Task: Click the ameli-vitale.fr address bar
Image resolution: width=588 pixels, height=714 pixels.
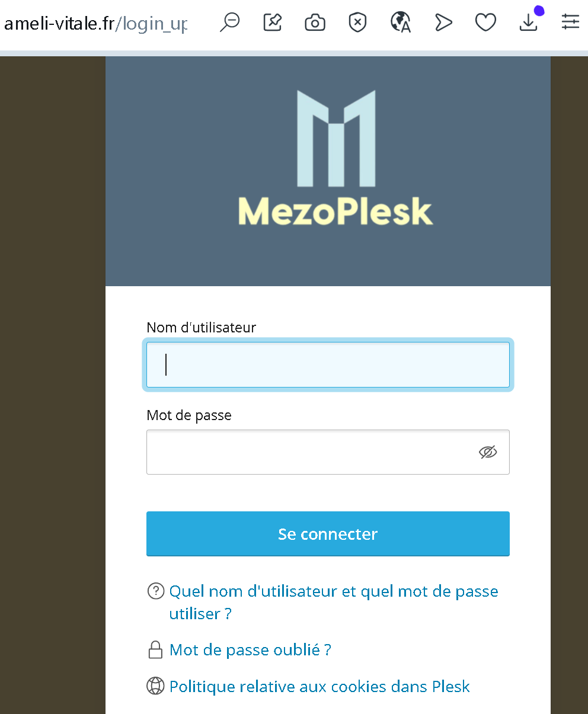Action: [95, 24]
